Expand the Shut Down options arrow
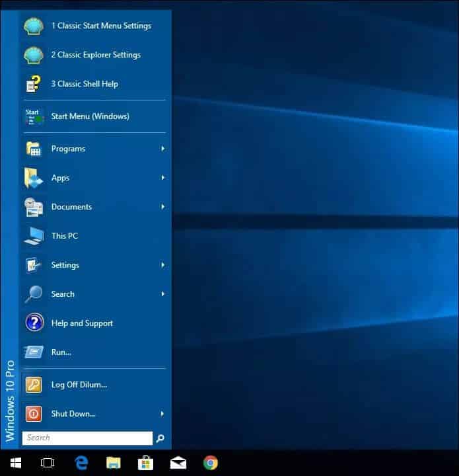459x476 pixels. click(162, 414)
